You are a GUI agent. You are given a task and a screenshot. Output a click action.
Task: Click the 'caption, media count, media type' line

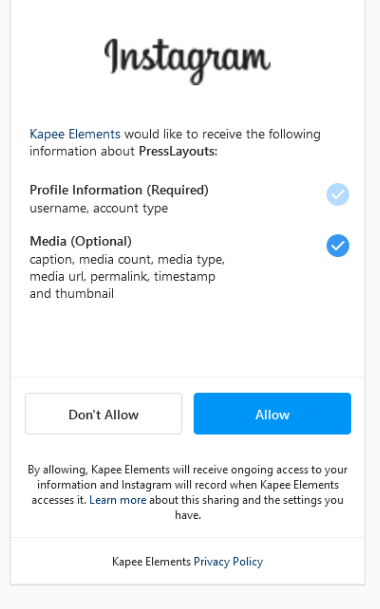click(x=127, y=259)
